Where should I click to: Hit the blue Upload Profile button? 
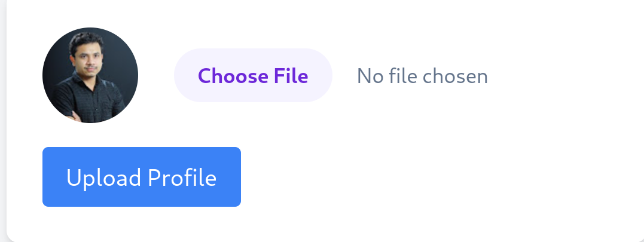point(142,177)
